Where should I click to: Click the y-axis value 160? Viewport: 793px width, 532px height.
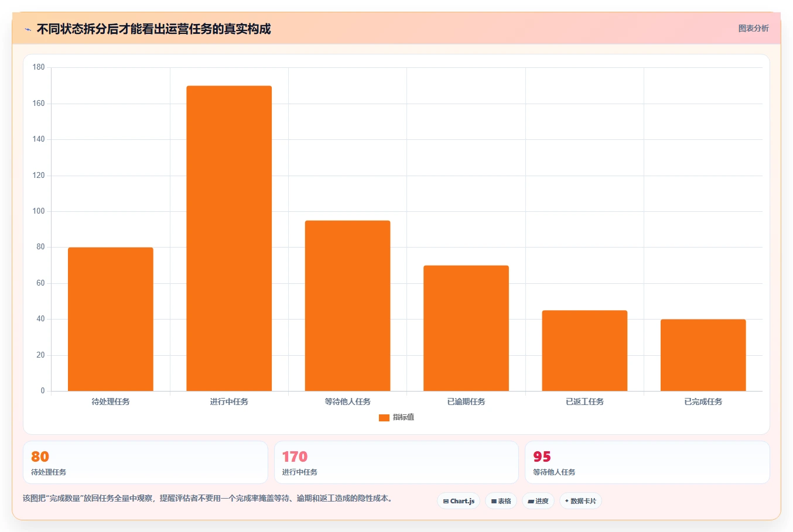[39, 104]
